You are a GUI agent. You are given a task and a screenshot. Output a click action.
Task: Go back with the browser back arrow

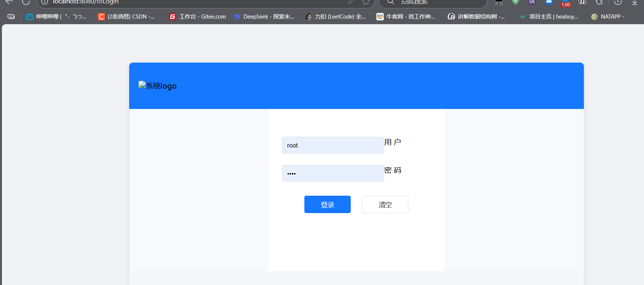(9, 2)
